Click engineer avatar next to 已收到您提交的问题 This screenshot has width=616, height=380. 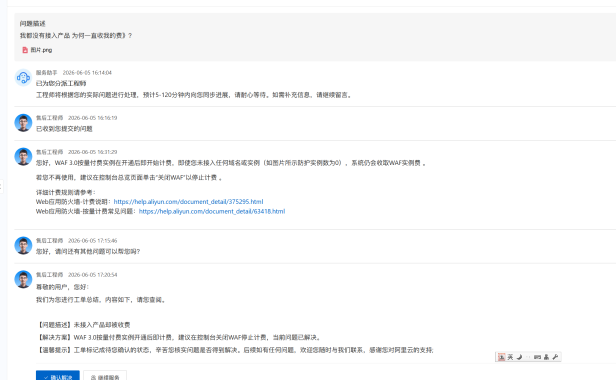click(23, 123)
